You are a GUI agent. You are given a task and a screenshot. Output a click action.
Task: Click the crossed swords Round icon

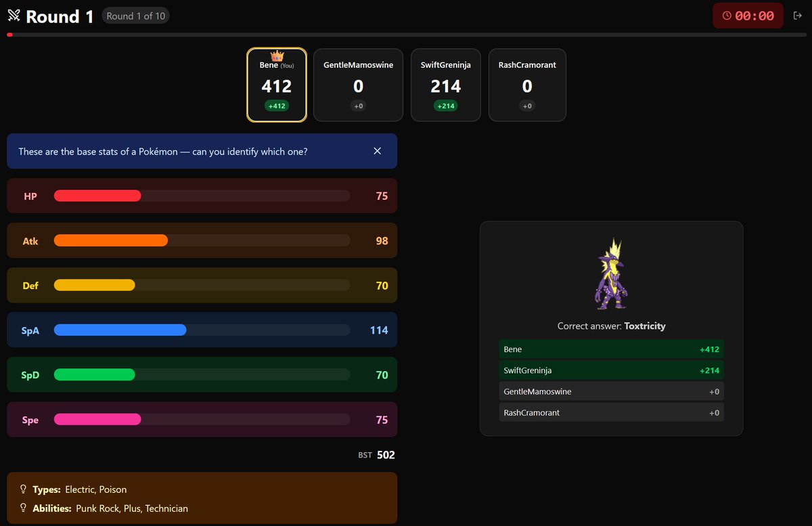tap(14, 16)
